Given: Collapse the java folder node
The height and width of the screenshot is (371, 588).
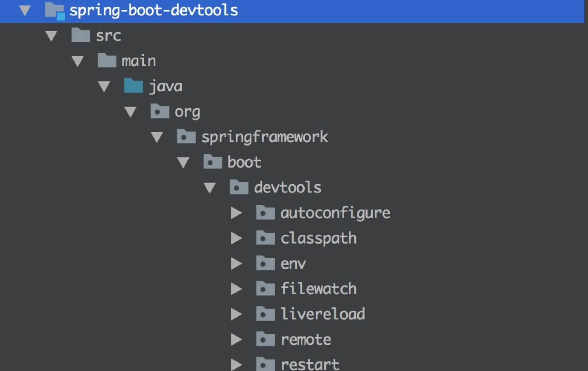Looking at the screenshot, I should (x=104, y=86).
